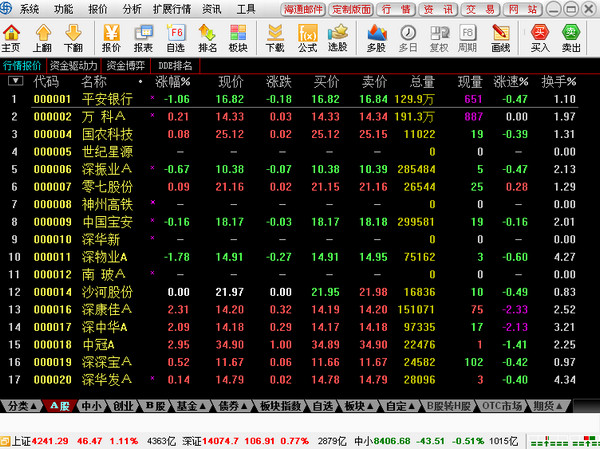Click the 交易 title bar button

coord(480,9)
